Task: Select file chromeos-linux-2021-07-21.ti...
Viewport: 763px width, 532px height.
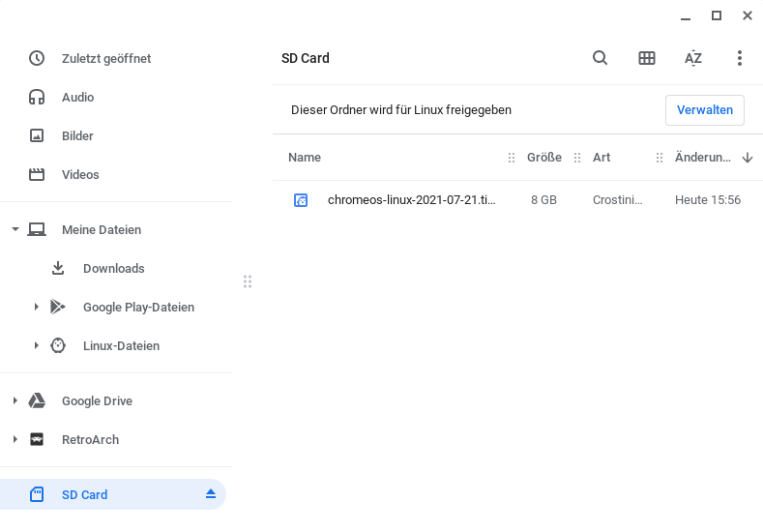Action: 412,199
